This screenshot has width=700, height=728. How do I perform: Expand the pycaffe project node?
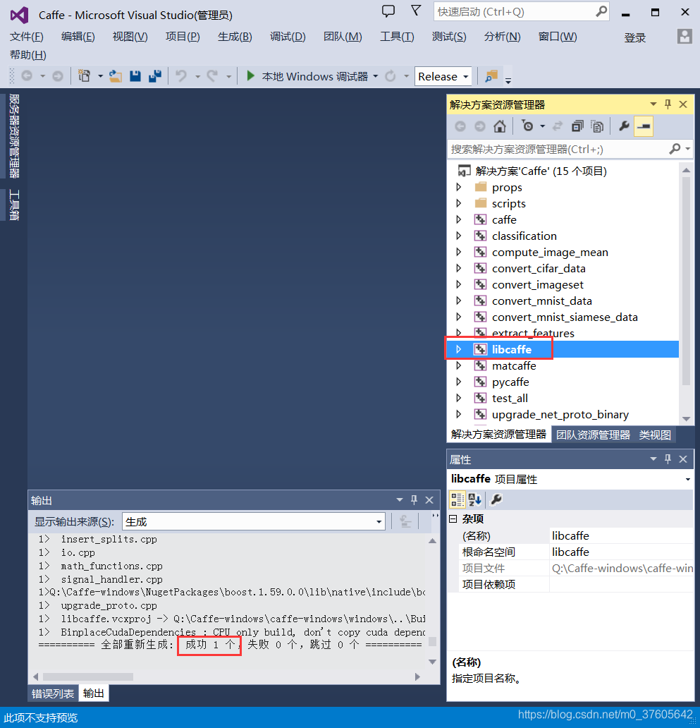459,382
